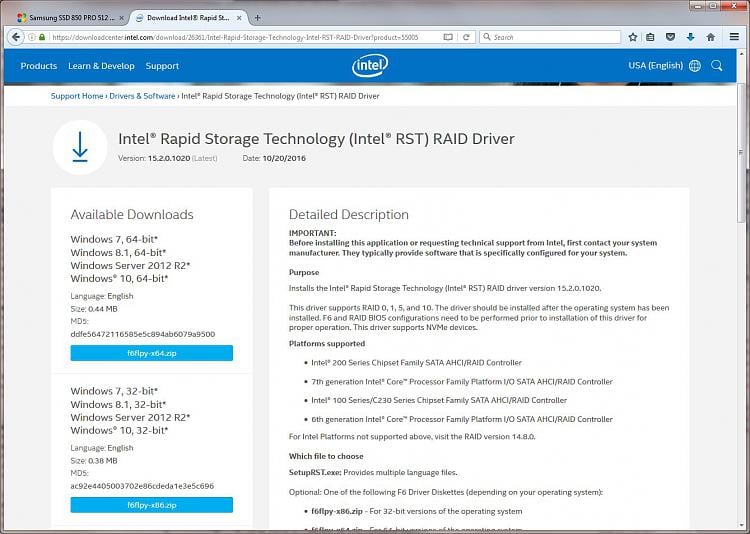Change region via USA (English)
The height and width of the screenshot is (534, 750).
655,66
